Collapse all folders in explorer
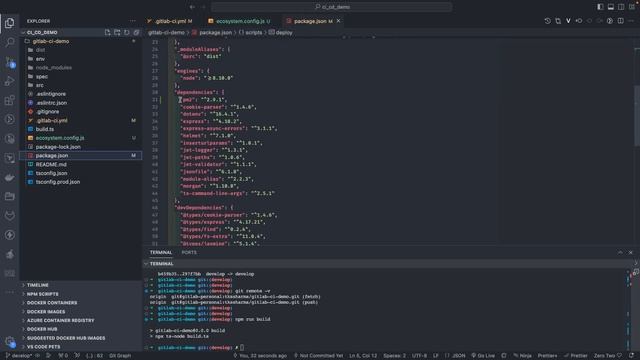 (x=136, y=32)
